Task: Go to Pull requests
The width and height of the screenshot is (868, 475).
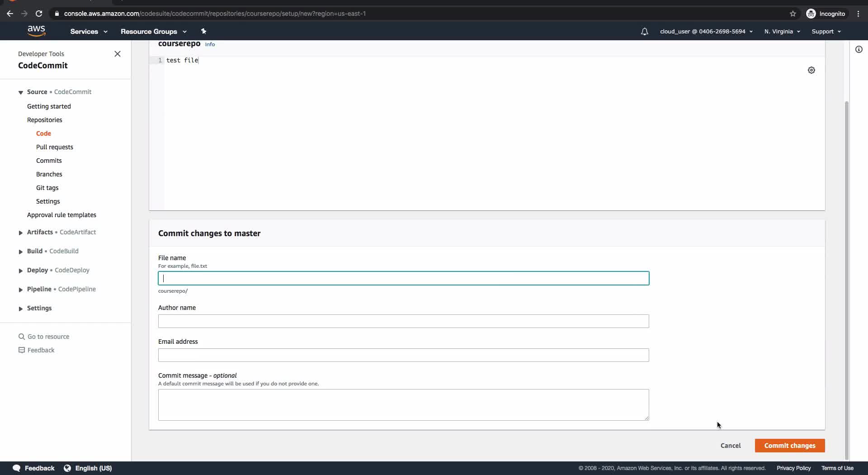Action: coord(55,147)
